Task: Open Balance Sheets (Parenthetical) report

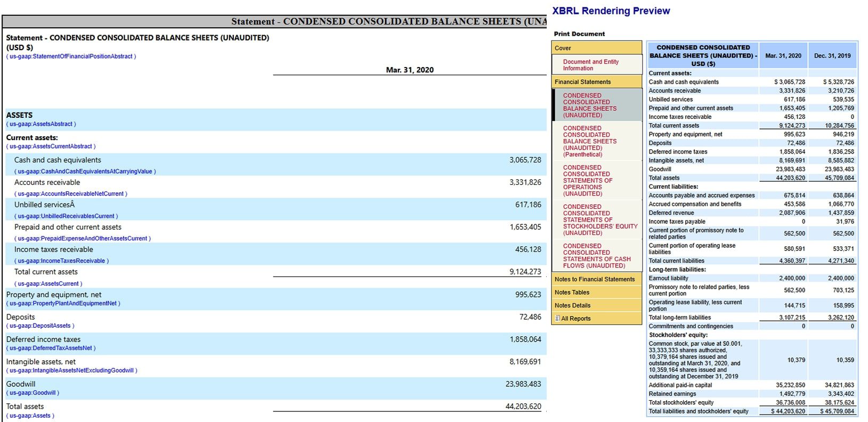Action: coord(589,141)
